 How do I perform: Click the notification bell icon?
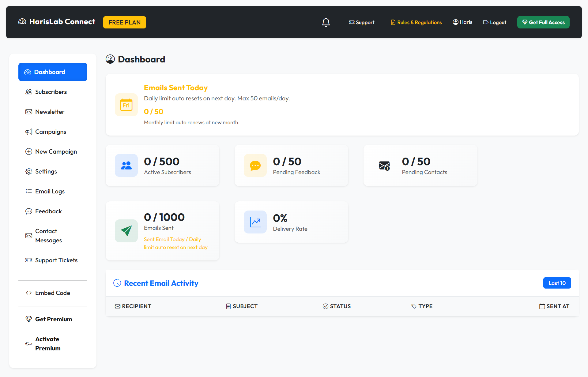[x=326, y=22]
